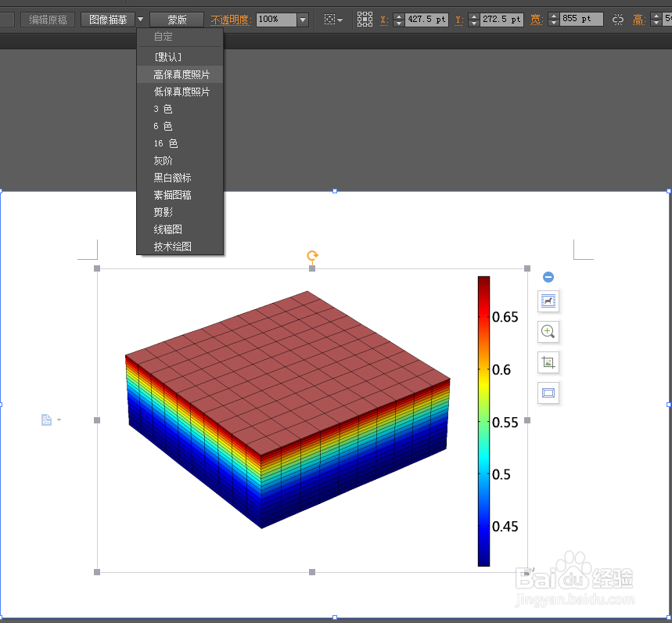Click the zoom magnifier icon
The height and width of the screenshot is (623, 672).
[548, 331]
